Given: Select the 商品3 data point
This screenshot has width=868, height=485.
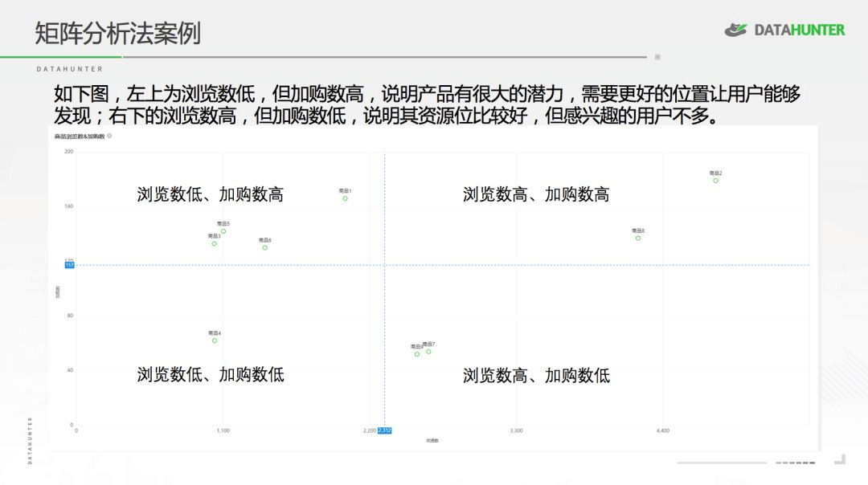Looking at the screenshot, I should coord(215,243).
